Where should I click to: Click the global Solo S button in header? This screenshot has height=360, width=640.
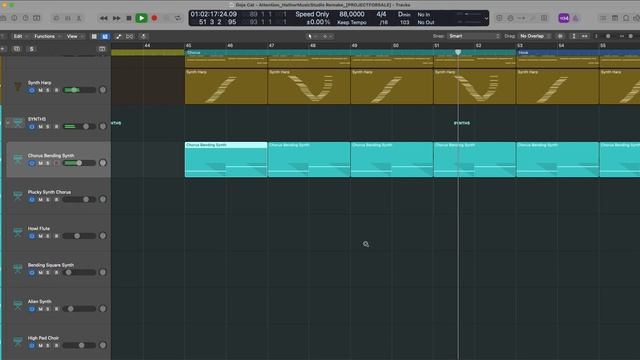[31, 49]
